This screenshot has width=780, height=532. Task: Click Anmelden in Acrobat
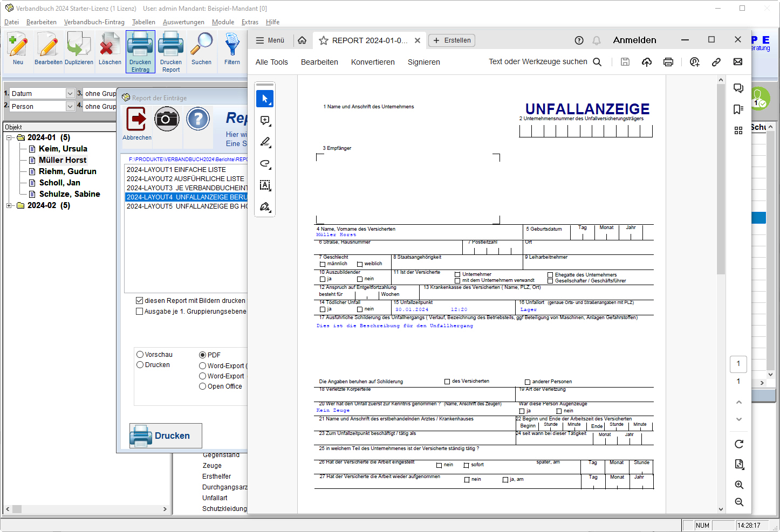click(635, 40)
